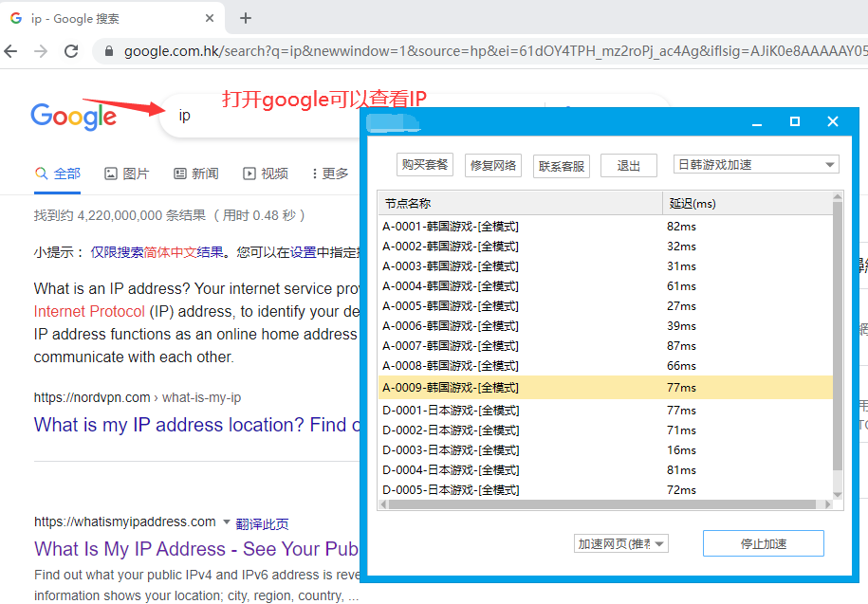868x604 pixels.
Task: Click scroll-right arrow of node list
Action: click(x=827, y=504)
